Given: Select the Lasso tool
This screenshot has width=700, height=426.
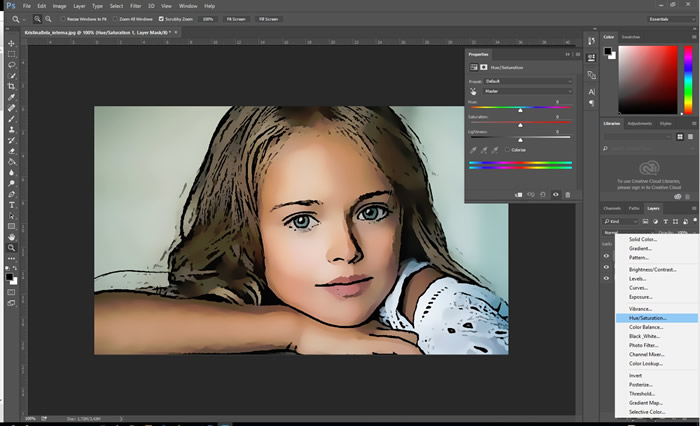Looking at the screenshot, I should (x=12, y=65).
